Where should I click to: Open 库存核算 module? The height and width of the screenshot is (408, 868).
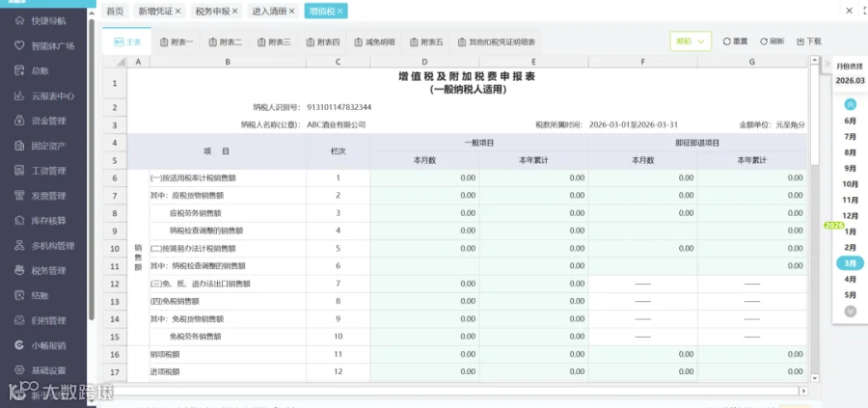tap(42, 221)
